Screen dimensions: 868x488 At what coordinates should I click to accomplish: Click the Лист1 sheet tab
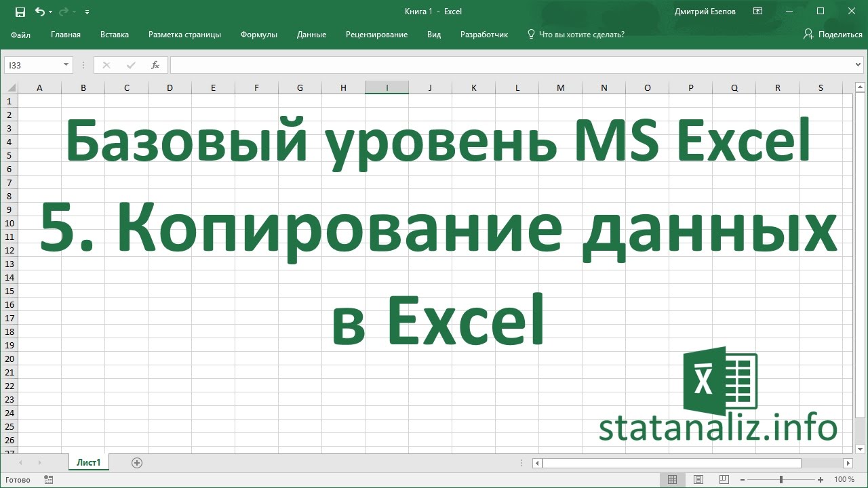tap(89, 463)
